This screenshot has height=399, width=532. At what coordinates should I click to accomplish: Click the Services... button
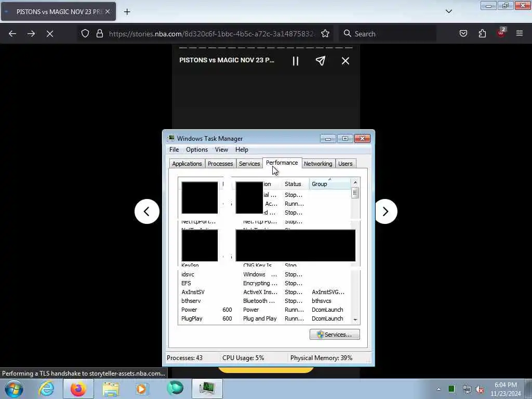click(335, 335)
